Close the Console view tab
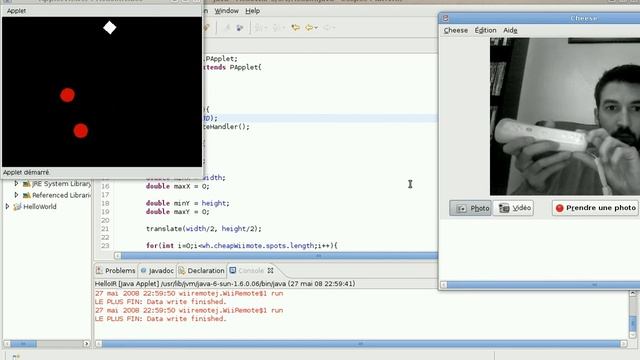640x360 pixels. 270,271
